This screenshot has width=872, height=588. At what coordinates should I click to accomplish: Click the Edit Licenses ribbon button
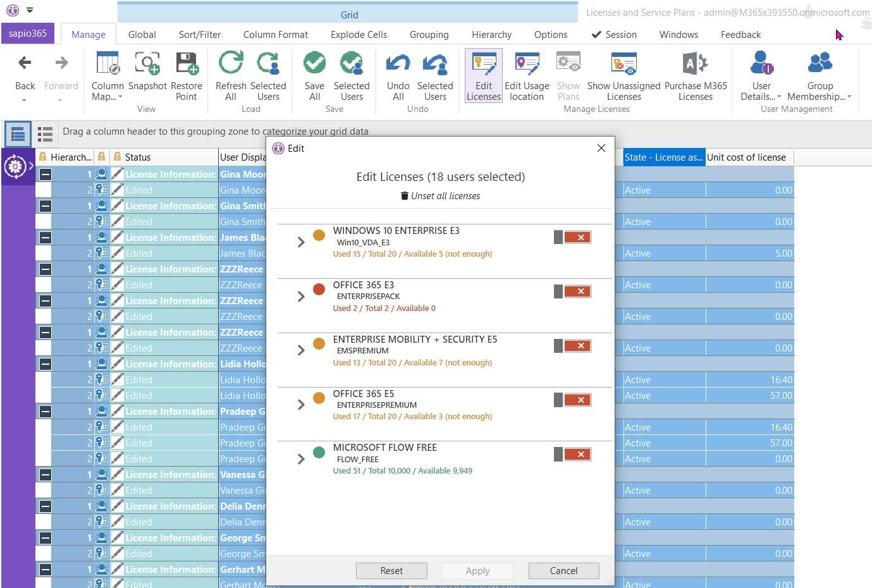tap(484, 77)
